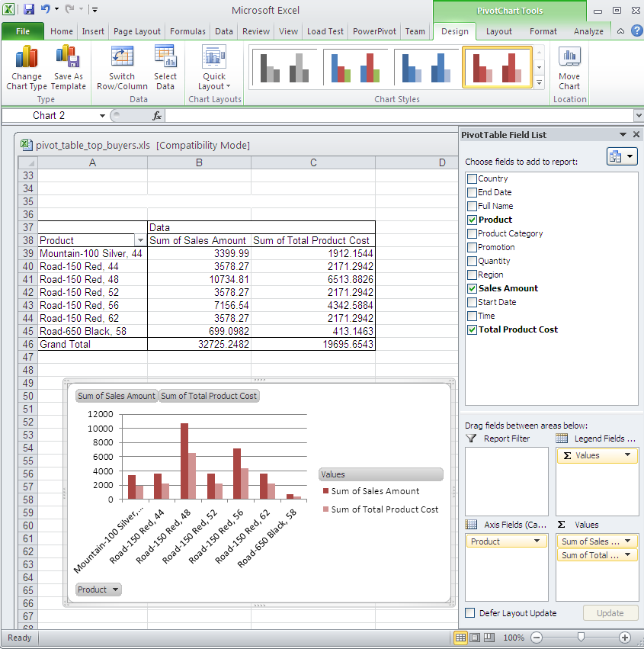
Task: Click Sum of Total Product Cost chart field button
Action: click(209, 396)
